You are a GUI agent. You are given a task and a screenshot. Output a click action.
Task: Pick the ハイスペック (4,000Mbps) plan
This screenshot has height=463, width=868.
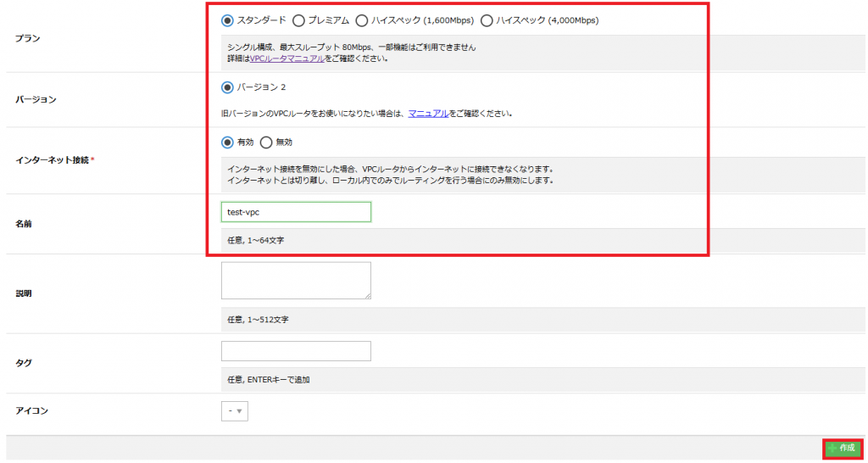(x=487, y=20)
